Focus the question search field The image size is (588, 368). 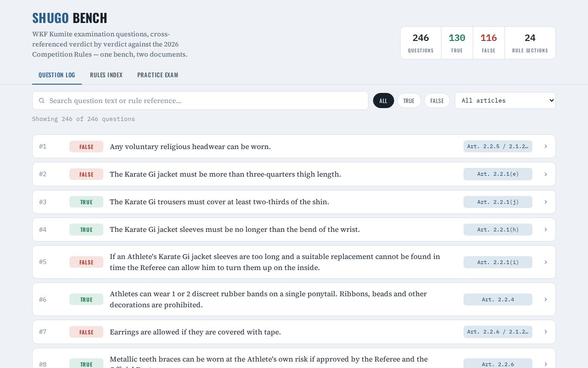click(200, 101)
